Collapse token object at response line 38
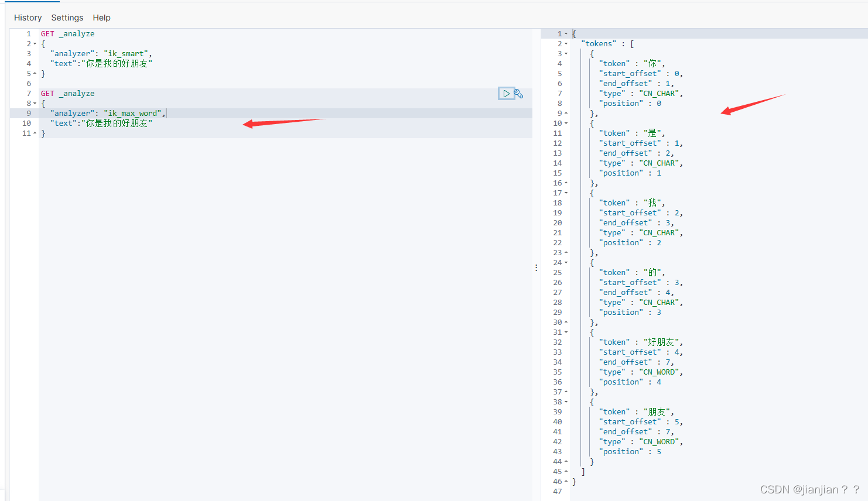868x501 pixels. pyautogui.click(x=566, y=402)
